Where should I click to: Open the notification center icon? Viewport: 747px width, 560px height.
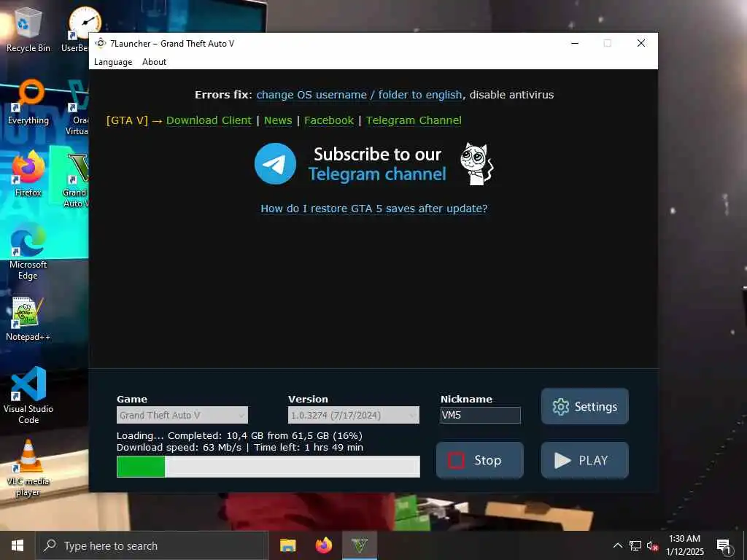tap(724, 545)
